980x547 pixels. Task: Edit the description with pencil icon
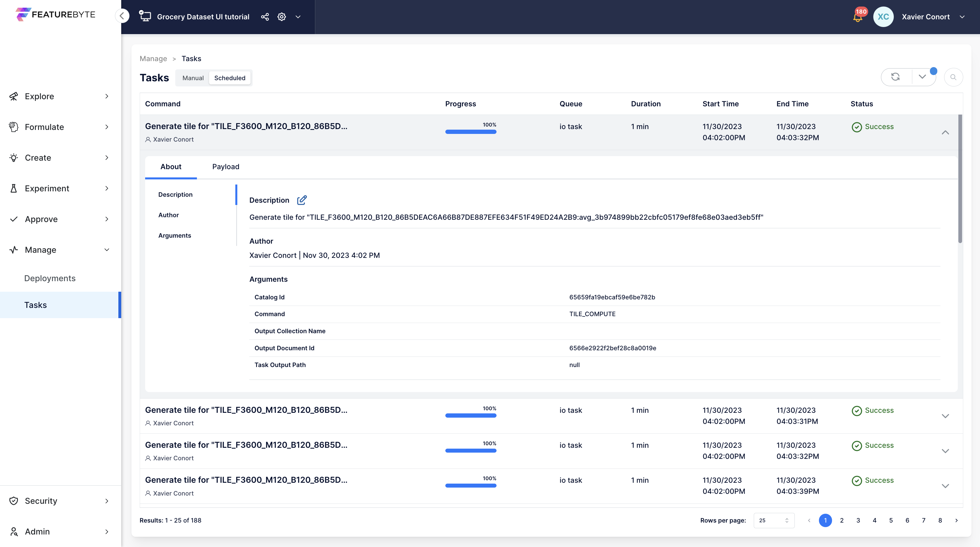(302, 200)
